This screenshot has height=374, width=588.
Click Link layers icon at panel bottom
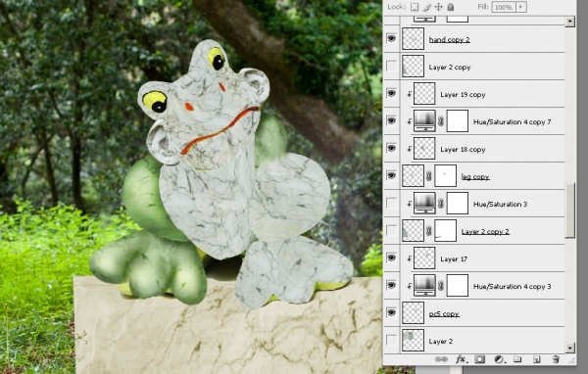pos(441,359)
